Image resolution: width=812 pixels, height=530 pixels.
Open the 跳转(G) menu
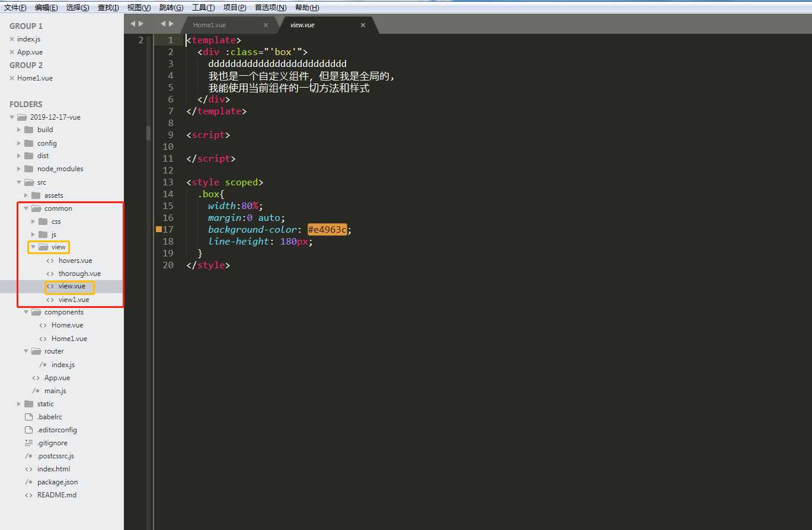click(171, 7)
